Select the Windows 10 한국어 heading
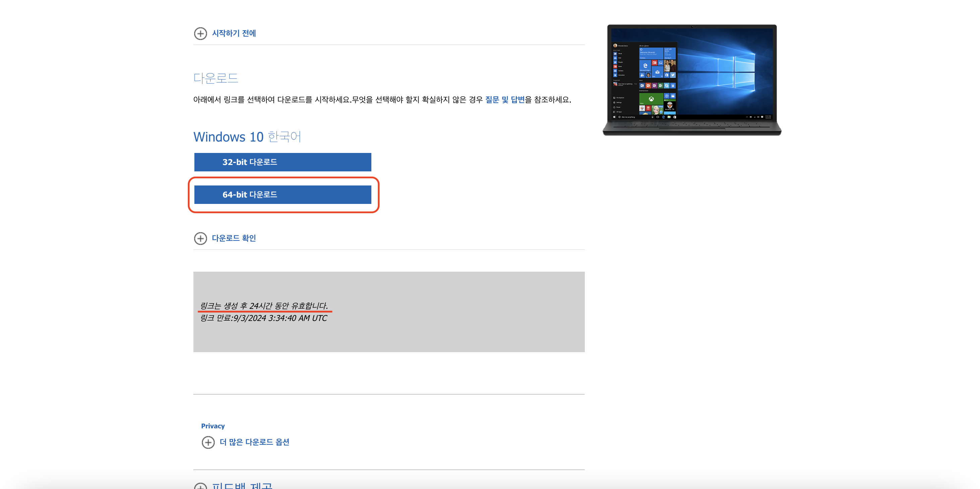 tap(247, 137)
